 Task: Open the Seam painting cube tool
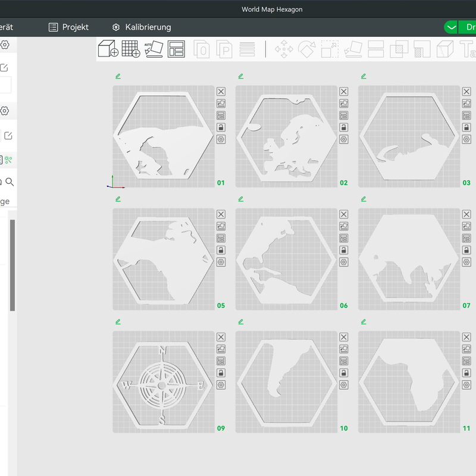445,49
